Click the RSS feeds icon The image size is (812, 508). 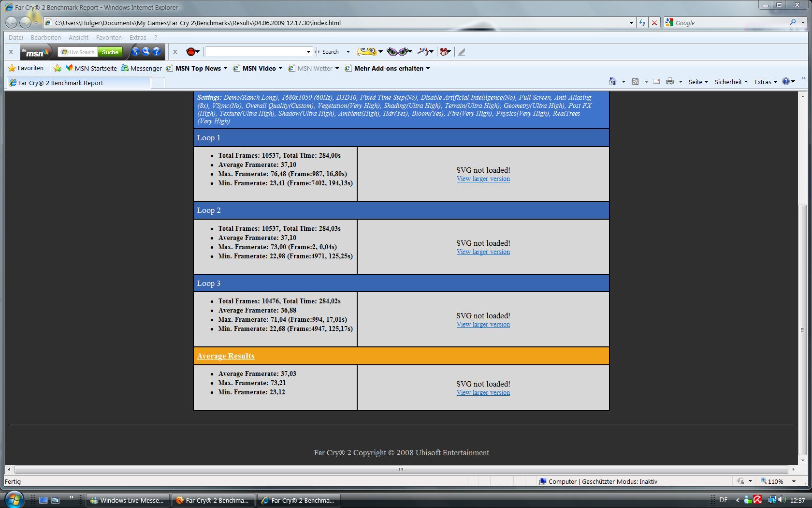tap(635, 82)
